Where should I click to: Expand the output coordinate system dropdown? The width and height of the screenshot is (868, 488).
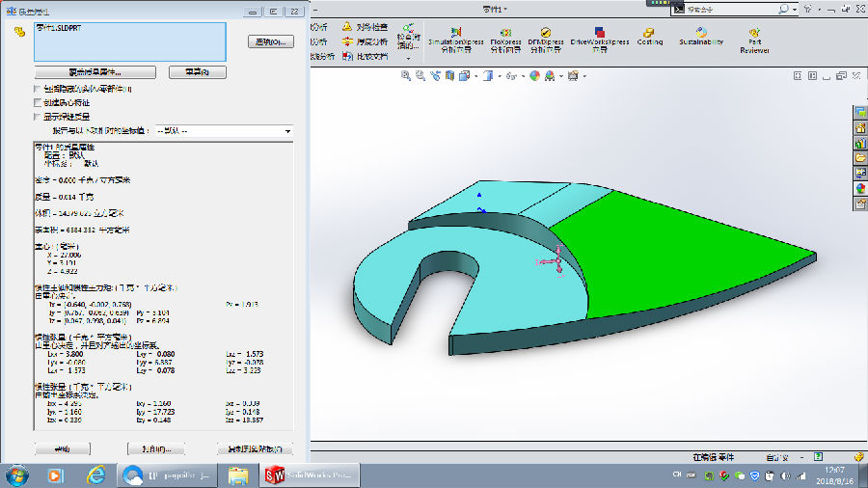[287, 131]
